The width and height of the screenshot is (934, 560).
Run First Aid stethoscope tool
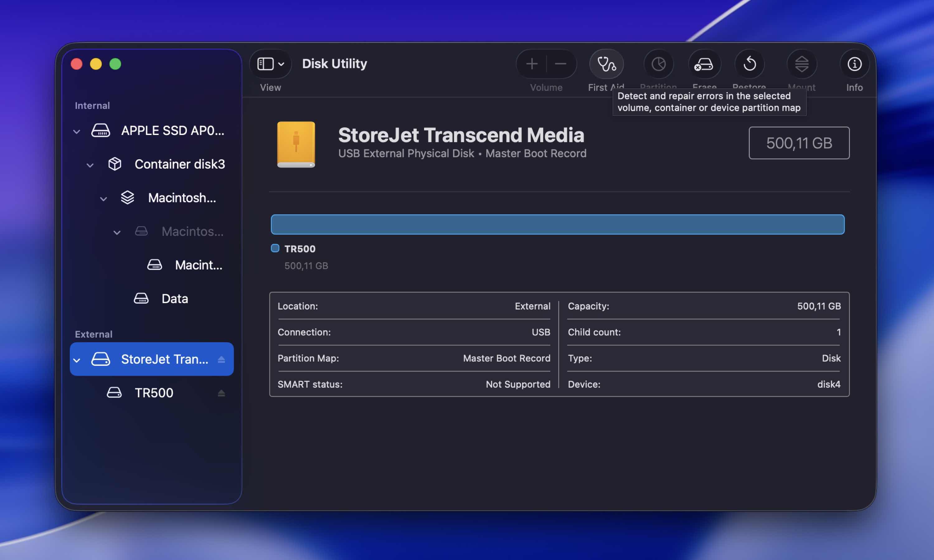[x=606, y=64]
